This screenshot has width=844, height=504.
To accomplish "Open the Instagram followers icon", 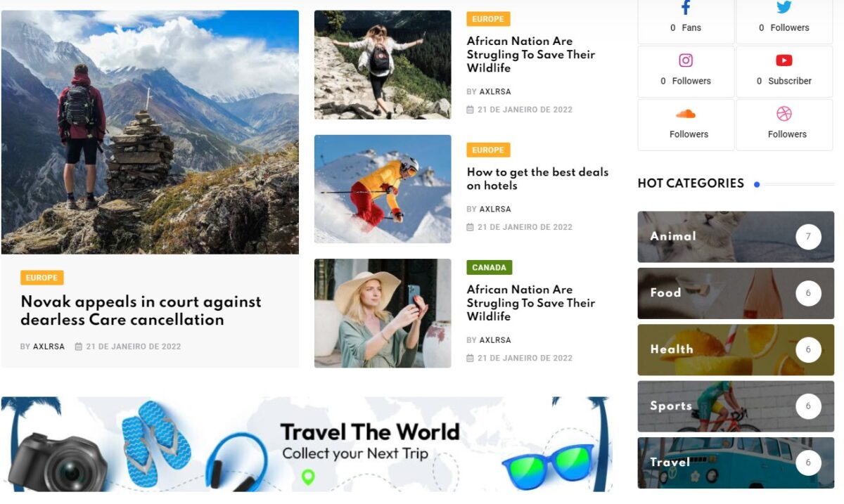I will click(686, 60).
